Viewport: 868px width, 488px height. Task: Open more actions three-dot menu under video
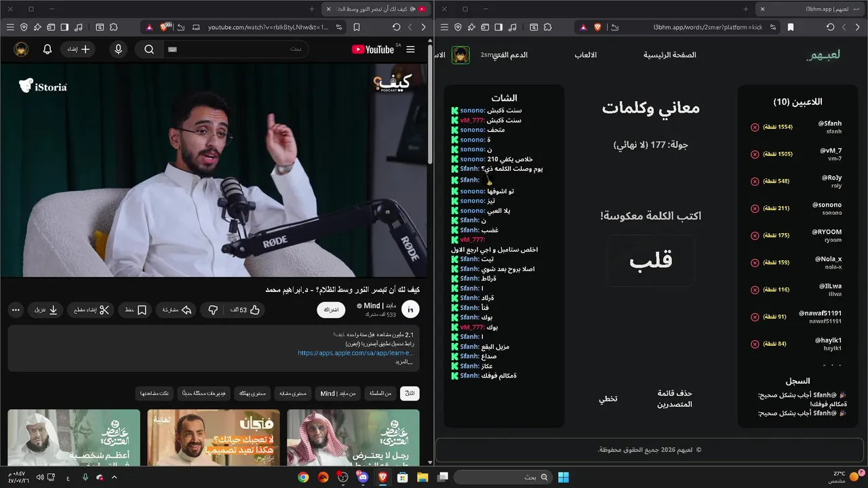(x=16, y=310)
